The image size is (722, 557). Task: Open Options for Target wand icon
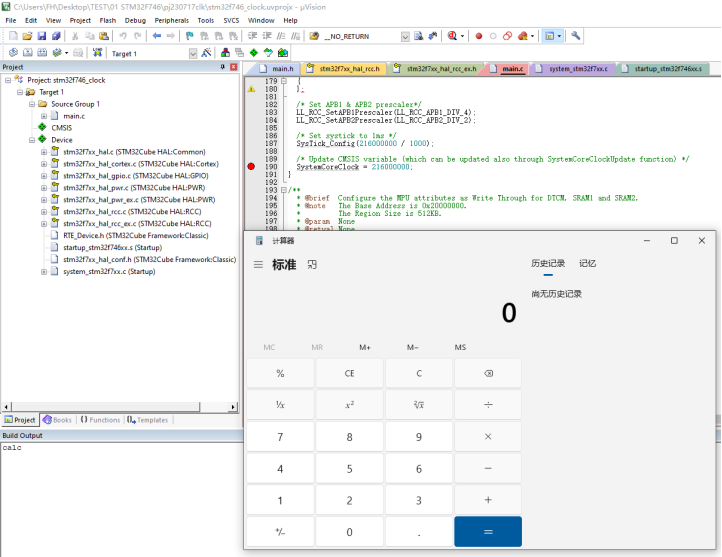(x=205, y=52)
